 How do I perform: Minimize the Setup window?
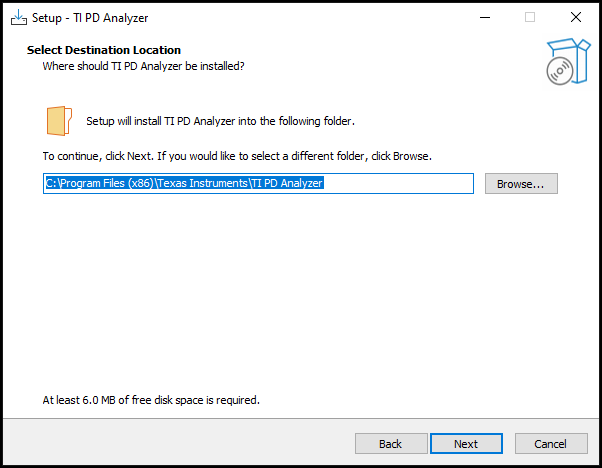point(485,17)
